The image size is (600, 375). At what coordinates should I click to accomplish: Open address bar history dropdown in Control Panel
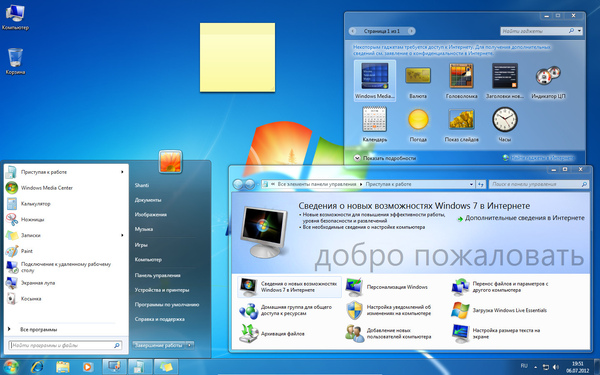pyautogui.click(x=471, y=184)
